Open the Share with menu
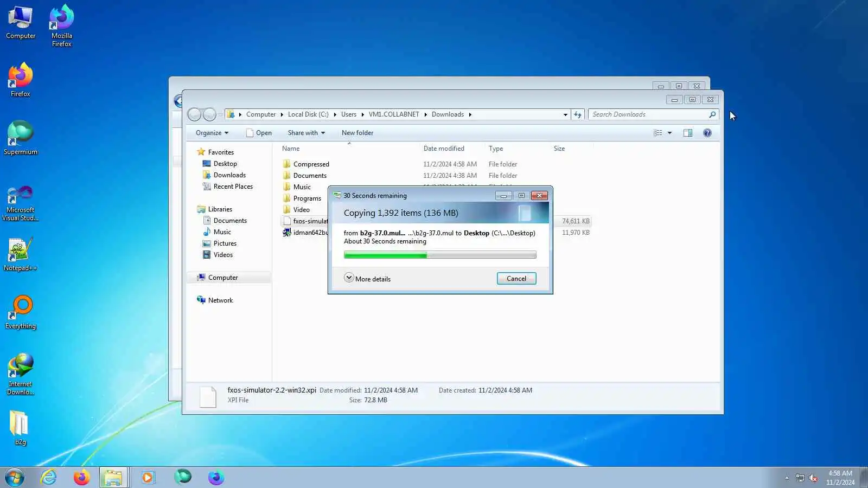The image size is (868, 488). point(307,133)
